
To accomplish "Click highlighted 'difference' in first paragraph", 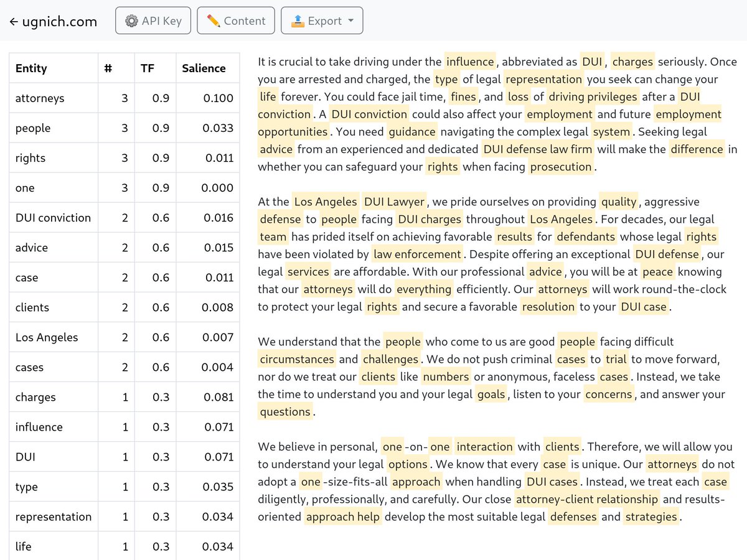I will click(697, 149).
